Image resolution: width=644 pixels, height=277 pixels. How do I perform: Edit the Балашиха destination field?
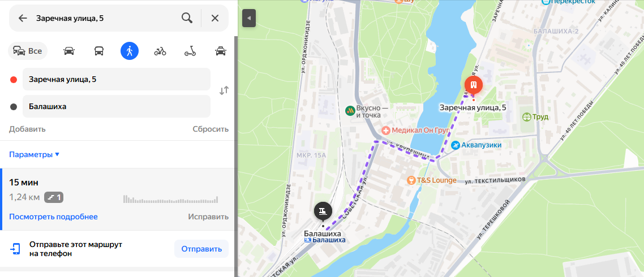[117, 106]
